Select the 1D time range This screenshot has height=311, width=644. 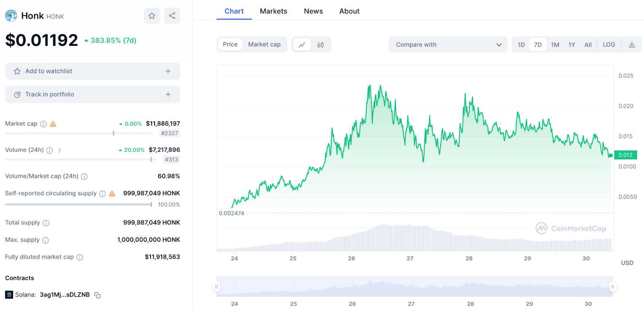[521, 45]
